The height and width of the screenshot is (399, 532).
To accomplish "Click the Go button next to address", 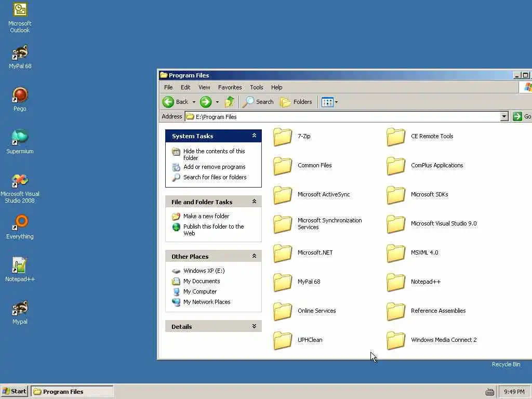I will [x=522, y=116].
